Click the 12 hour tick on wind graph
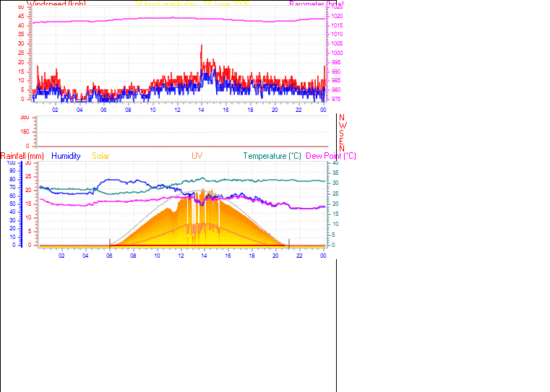The image size is (550, 392). (x=177, y=110)
